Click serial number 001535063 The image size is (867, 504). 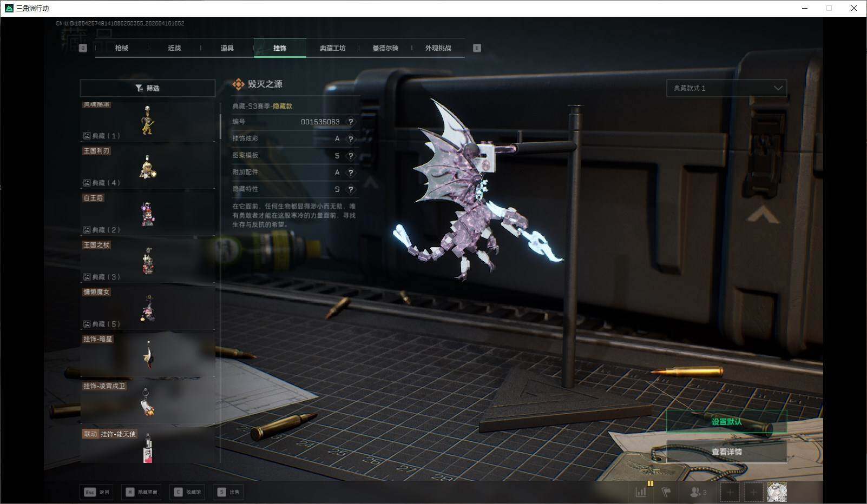tap(320, 122)
